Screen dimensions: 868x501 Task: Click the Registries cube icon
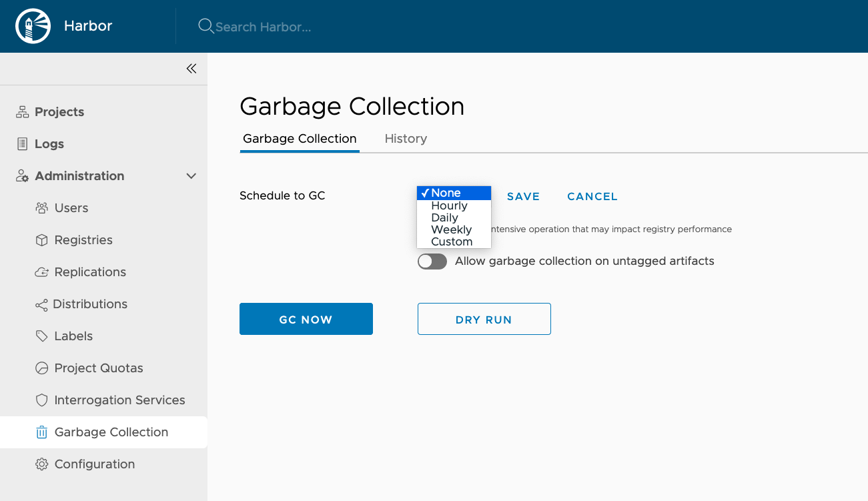(x=41, y=240)
